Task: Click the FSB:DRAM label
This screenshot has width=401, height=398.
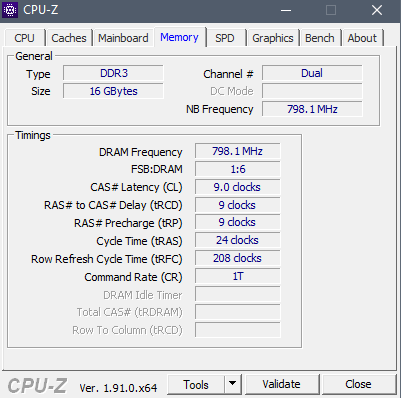Action: (157, 169)
